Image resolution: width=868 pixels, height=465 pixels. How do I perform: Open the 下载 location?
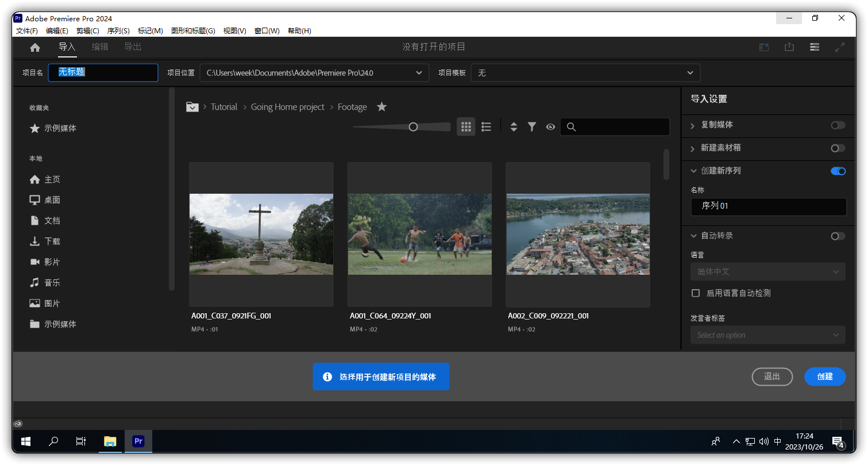point(45,241)
